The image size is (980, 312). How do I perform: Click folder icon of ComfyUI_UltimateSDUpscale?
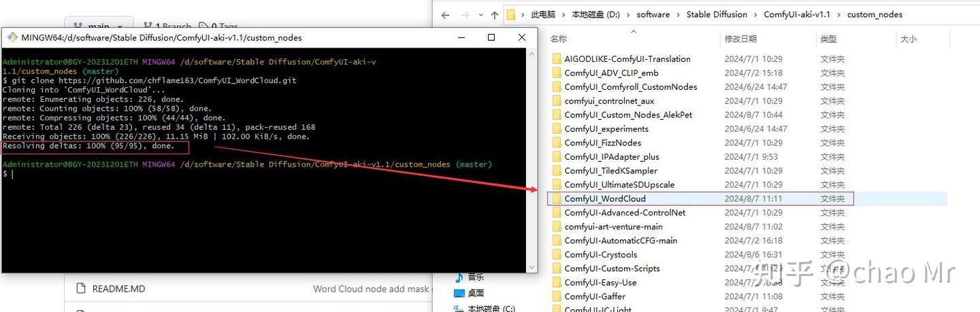click(557, 184)
